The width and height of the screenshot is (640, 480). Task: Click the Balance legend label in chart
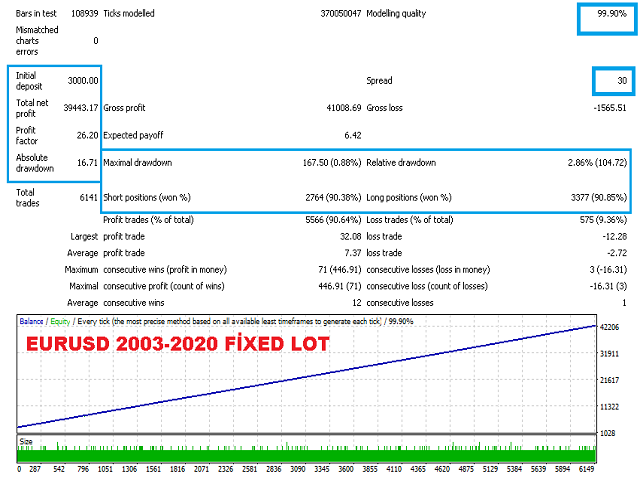point(31,322)
